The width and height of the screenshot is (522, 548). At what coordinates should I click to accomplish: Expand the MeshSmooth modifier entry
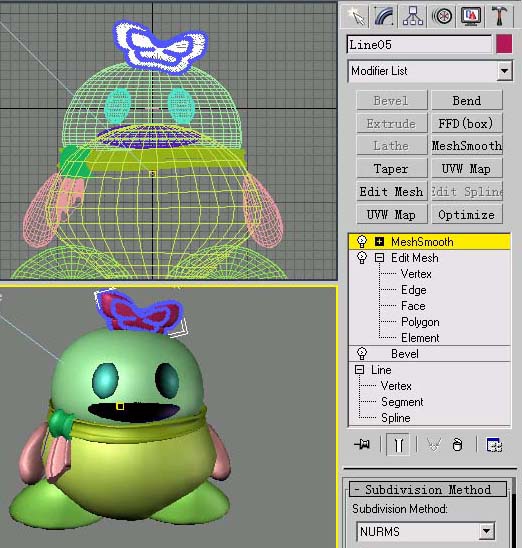[379, 241]
